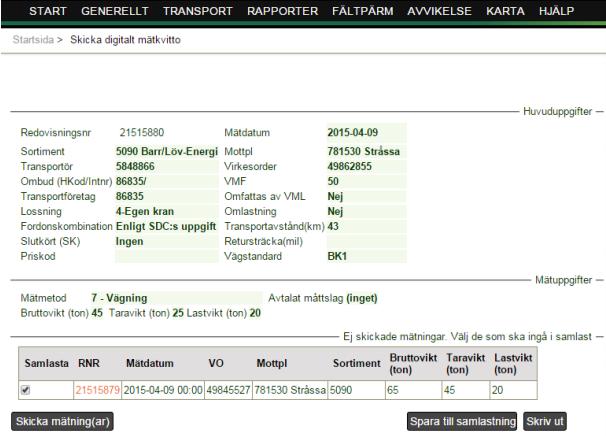This screenshot has width=606, height=436.
Task: Click table cell Bruttovikt 65
Action: (x=413, y=390)
